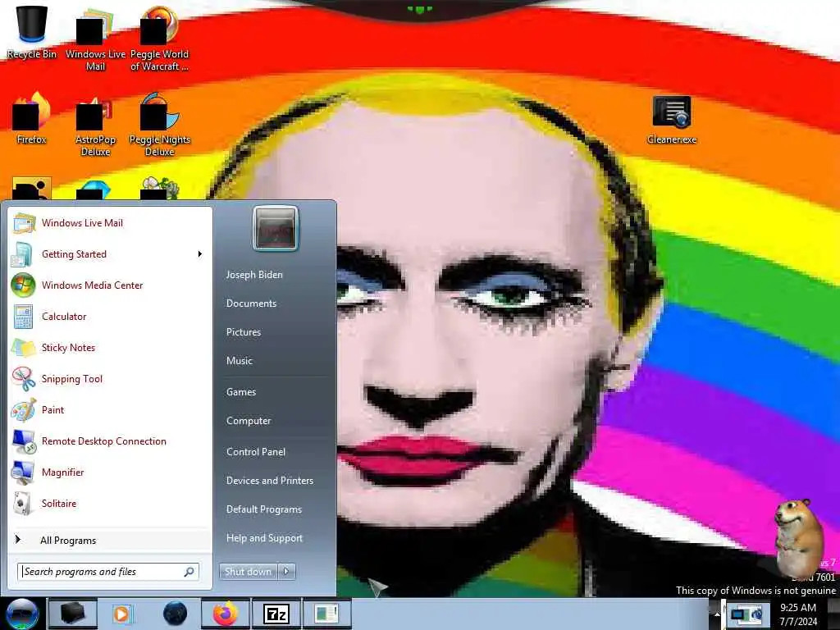
Task: Select Snipping Tool text label
Action: [x=72, y=379]
